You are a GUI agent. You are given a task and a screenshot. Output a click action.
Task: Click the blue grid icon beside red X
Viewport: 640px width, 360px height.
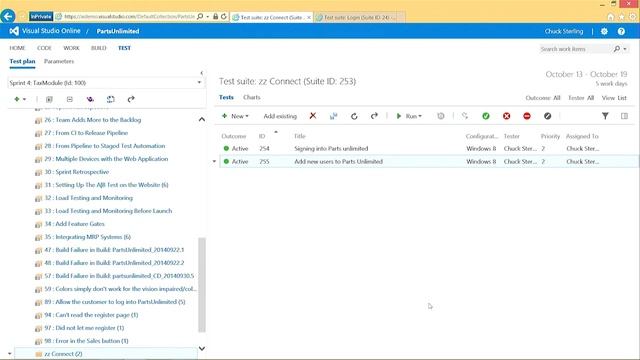[333, 116]
